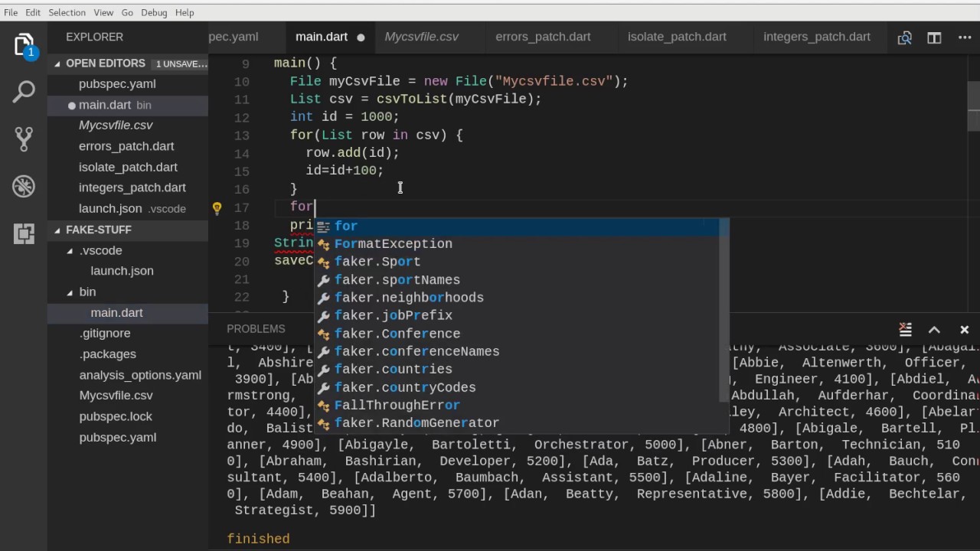This screenshot has width=980, height=551.
Task: Select isolate_patch.dart in open editors
Action: (128, 167)
